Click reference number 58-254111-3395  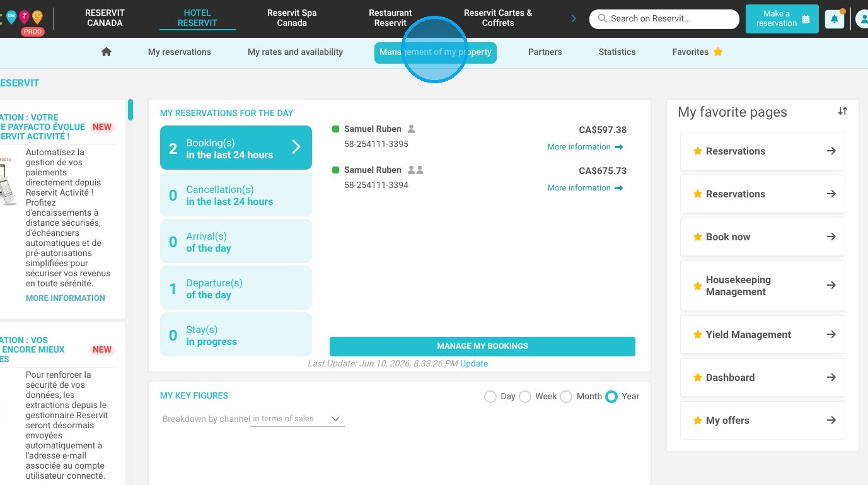click(x=376, y=144)
